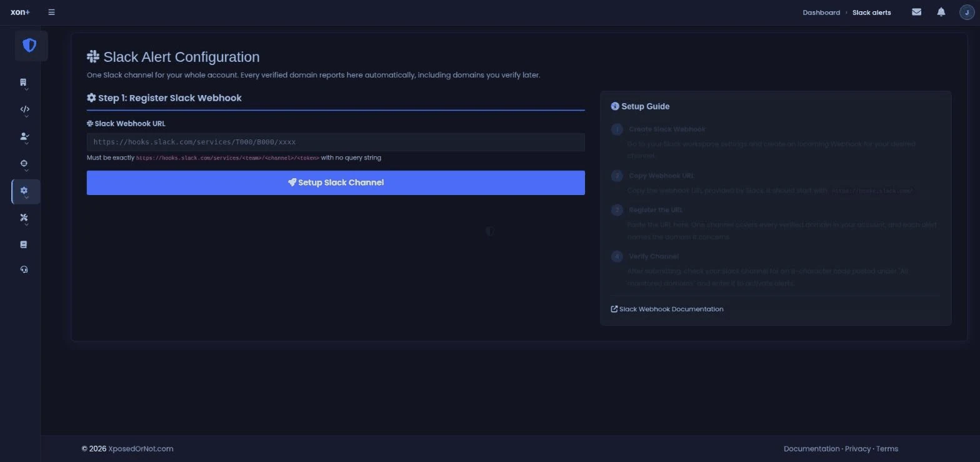Open the Slack Webhook Documentation link
This screenshot has height=462, width=980.
tap(667, 309)
